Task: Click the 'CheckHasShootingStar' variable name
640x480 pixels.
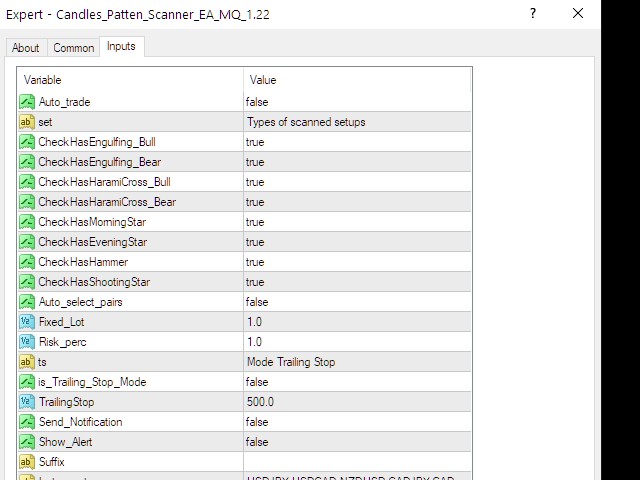Action: coord(94,282)
